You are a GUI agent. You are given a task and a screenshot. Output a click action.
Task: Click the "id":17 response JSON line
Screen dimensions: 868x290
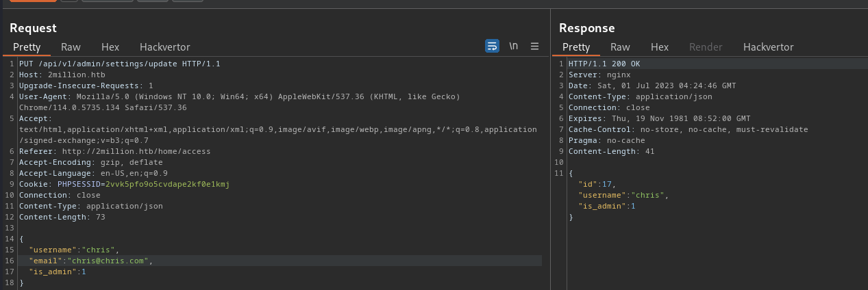(597, 184)
